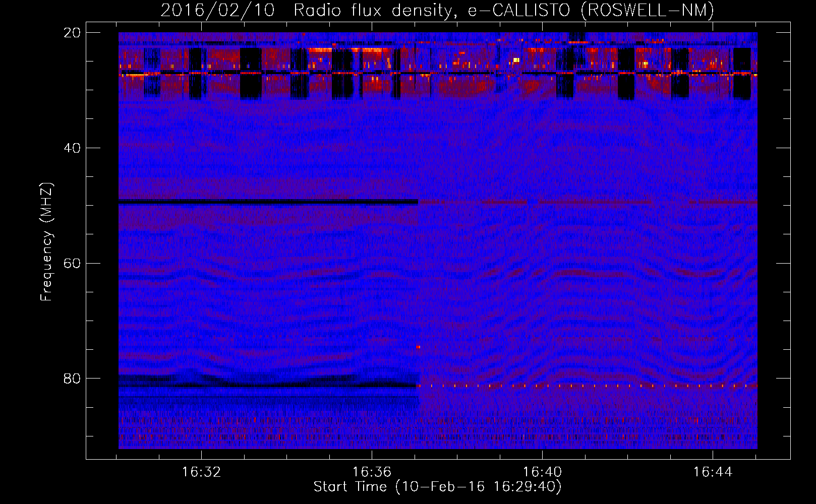Click the 20 MHz frequency tick label
Screen dimensions: 816x504
point(72,33)
